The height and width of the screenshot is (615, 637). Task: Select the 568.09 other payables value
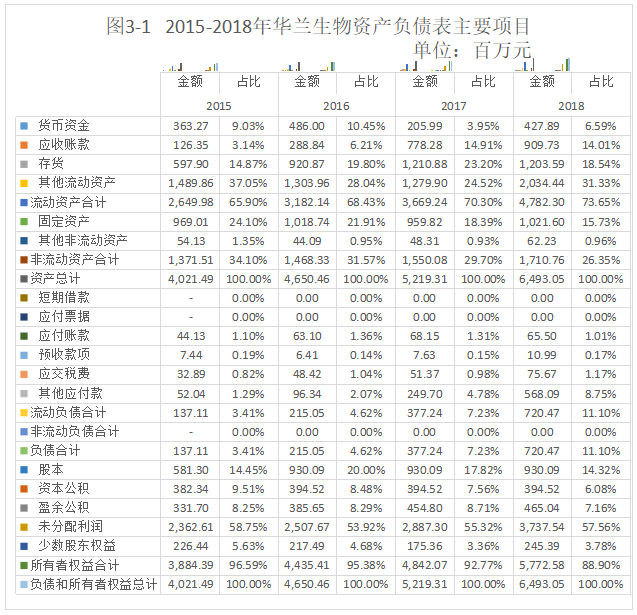click(542, 394)
